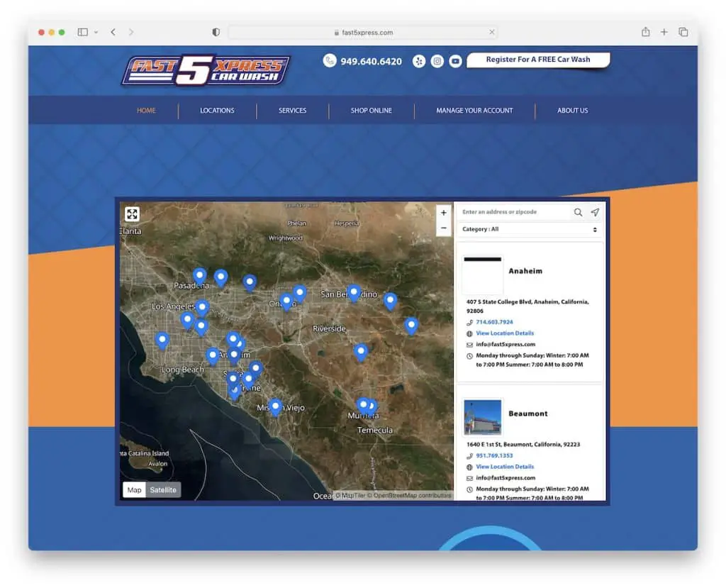
Task: Click Beaumont info@fast5xpress.com email
Action: pos(506,478)
